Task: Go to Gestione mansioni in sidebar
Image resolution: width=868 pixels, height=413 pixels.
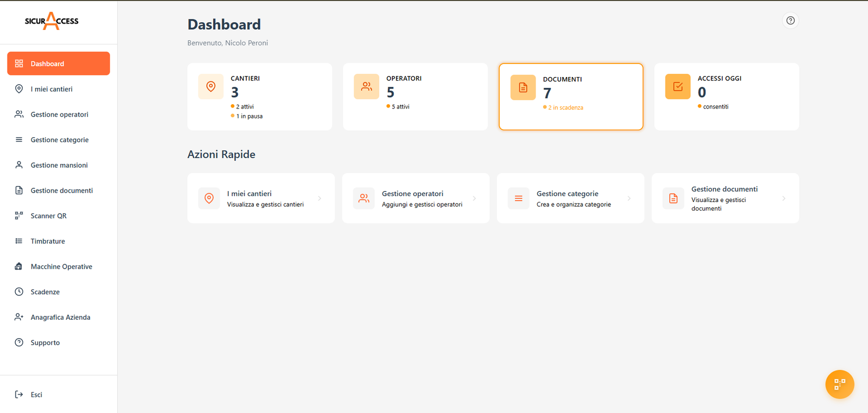Action: (59, 165)
